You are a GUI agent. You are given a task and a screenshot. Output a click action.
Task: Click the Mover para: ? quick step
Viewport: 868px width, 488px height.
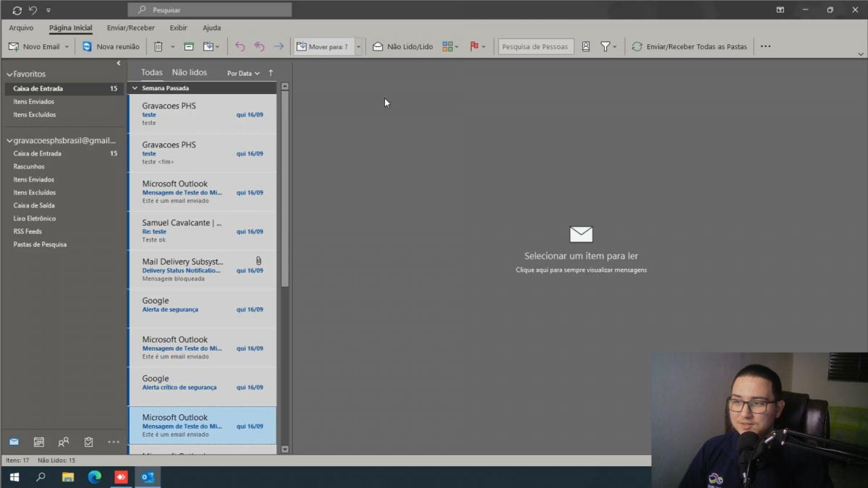[x=323, y=46]
